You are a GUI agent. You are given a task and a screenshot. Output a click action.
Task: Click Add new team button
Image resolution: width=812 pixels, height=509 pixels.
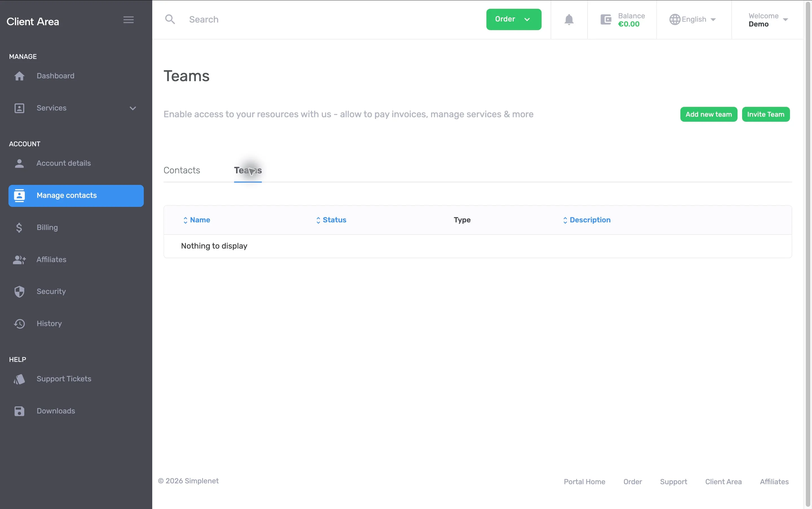click(709, 114)
